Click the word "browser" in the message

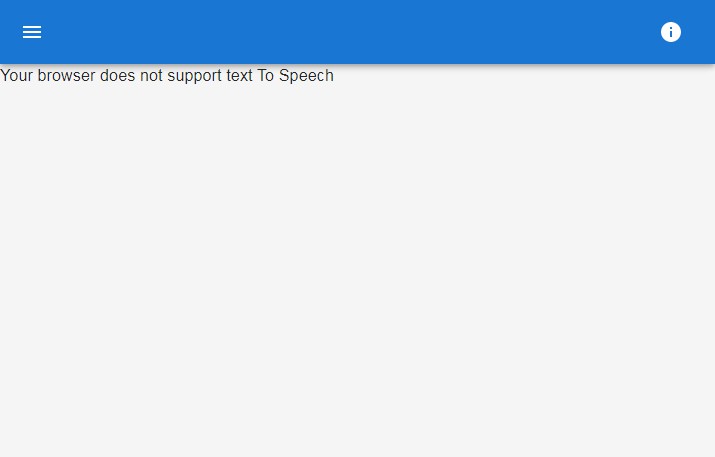(x=67, y=76)
